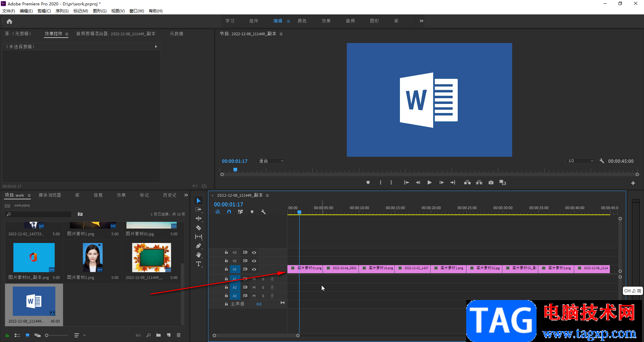644x342 pixels.
Task: Add marker in the timeline panel
Action: 252,212
